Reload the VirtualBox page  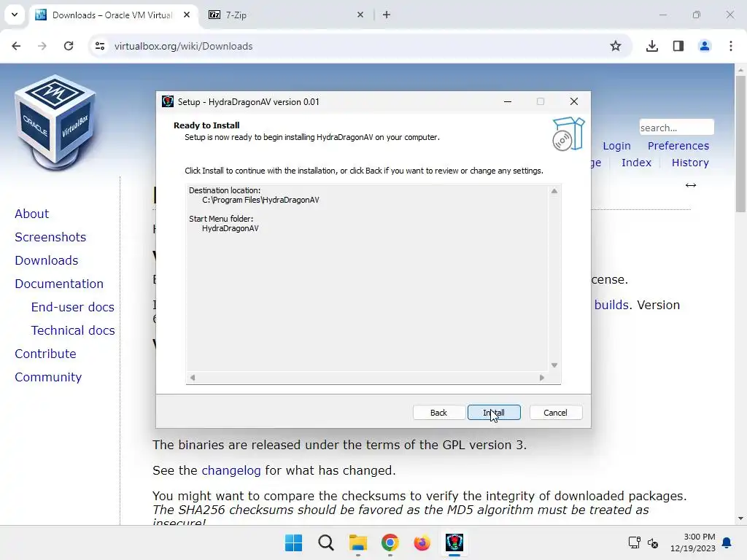[x=69, y=46]
